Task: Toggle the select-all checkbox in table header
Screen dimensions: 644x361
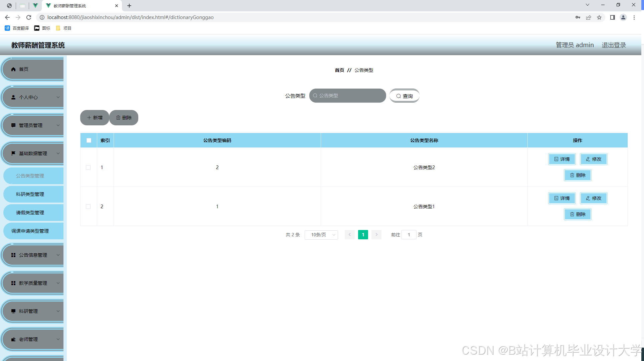Action: point(89,140)
